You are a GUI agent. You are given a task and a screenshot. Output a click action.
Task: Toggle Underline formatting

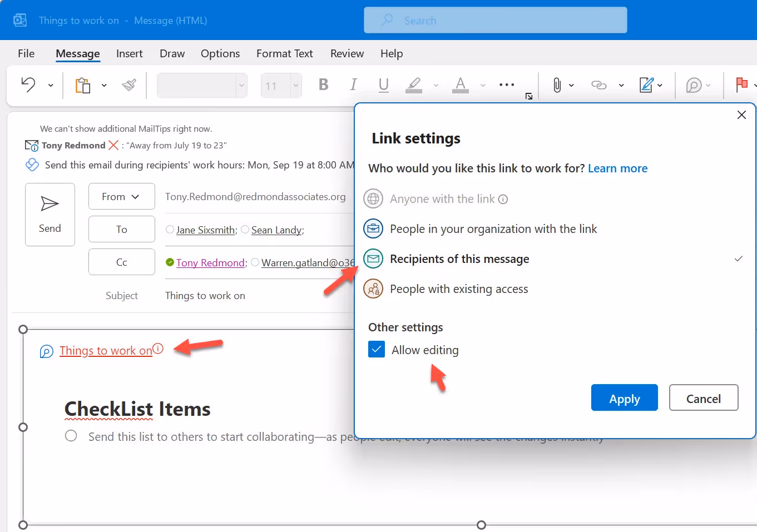coord(383,85)
